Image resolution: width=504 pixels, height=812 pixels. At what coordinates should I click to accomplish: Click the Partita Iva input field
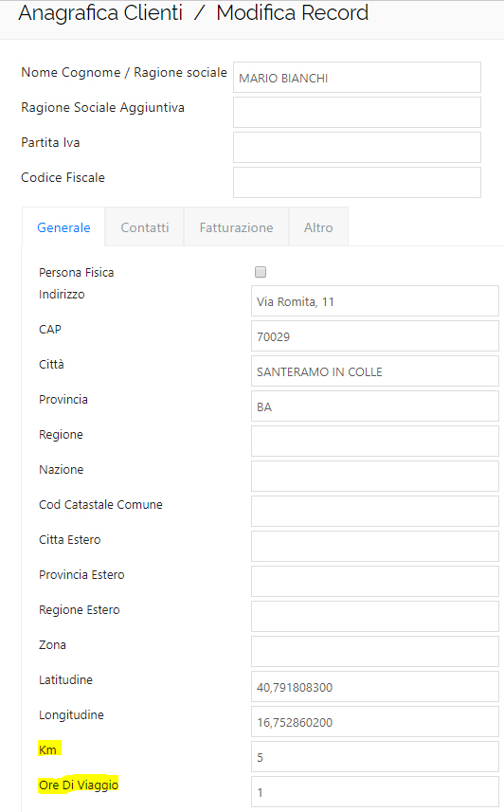(x=357, y=147)
